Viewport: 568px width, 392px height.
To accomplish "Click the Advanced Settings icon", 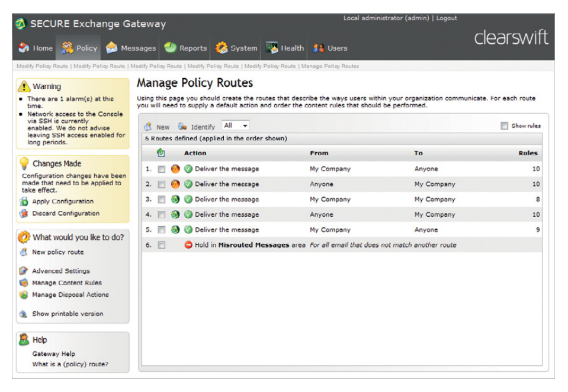I will click(24, 271).
